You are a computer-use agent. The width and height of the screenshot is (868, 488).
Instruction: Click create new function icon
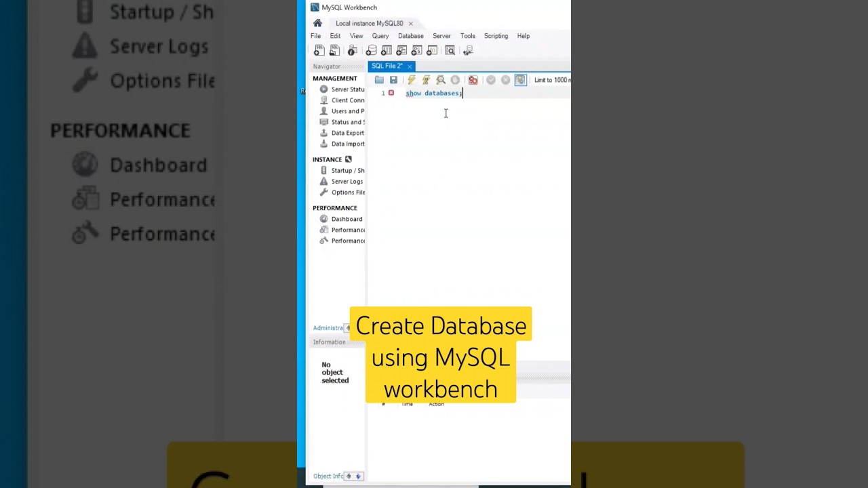click(432, 51)
